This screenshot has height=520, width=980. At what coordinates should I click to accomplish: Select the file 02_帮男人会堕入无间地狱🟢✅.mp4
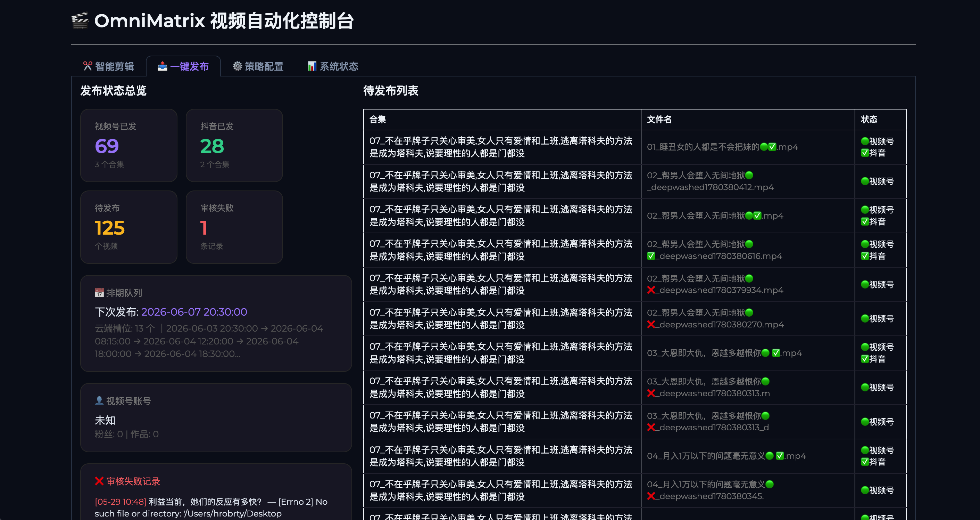715,216
